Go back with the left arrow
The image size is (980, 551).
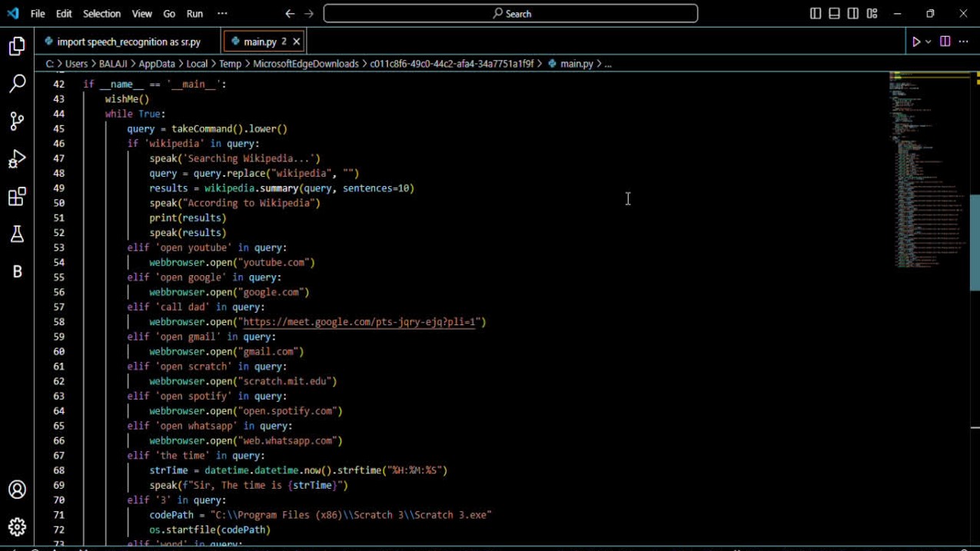pyautogui.click(x=290, y=14)
